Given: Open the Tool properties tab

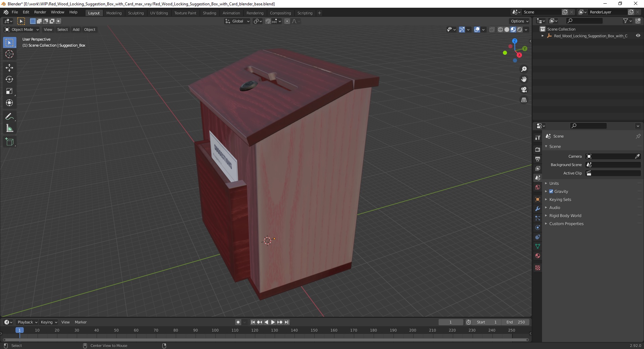Looking at the screenshot, I should pos(538,137).
